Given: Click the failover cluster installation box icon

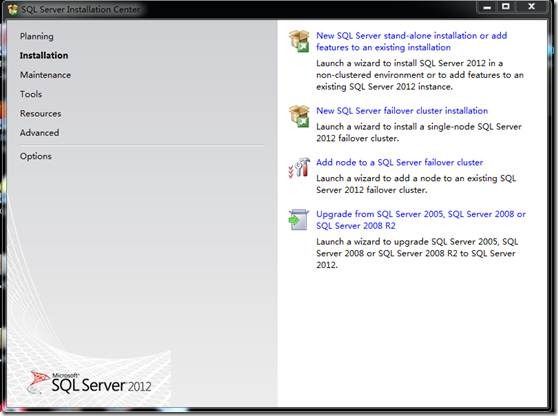Looking at the screenshot, I should tap(299, 116).
